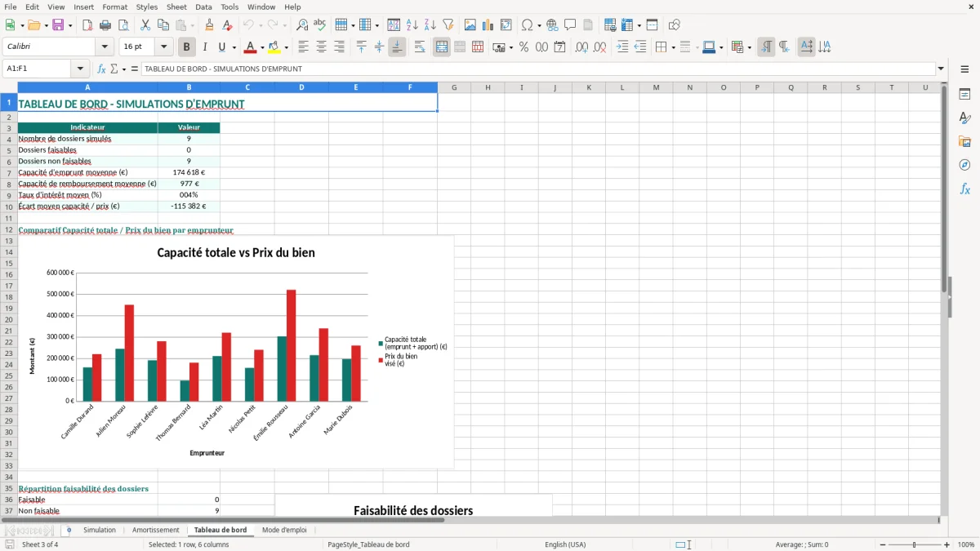The height and width of the screenshot is (551, 980).
Task: Print the spreadsheet with printer icon
Action: (105, 25)
